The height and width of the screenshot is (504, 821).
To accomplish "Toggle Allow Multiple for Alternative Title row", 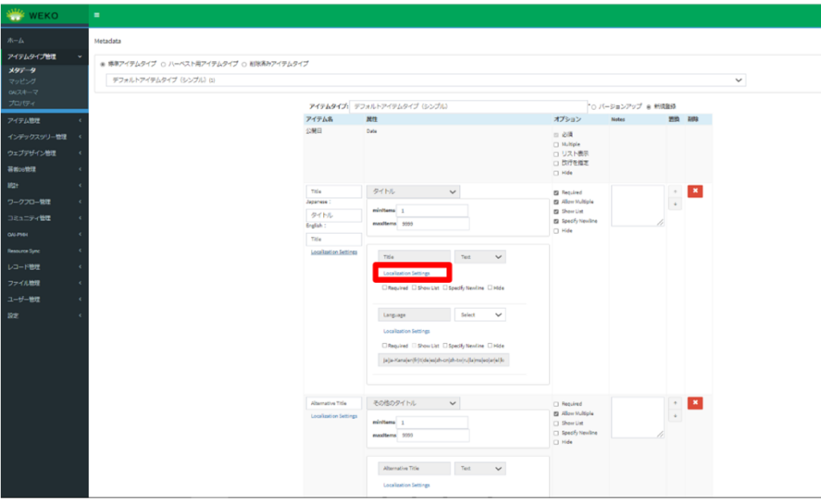I will [x=556, y=413].
